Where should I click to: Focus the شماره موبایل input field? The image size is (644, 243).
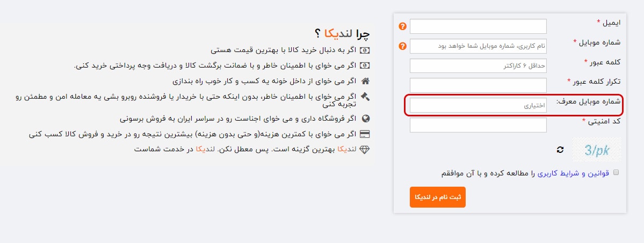tap(478, 46)
